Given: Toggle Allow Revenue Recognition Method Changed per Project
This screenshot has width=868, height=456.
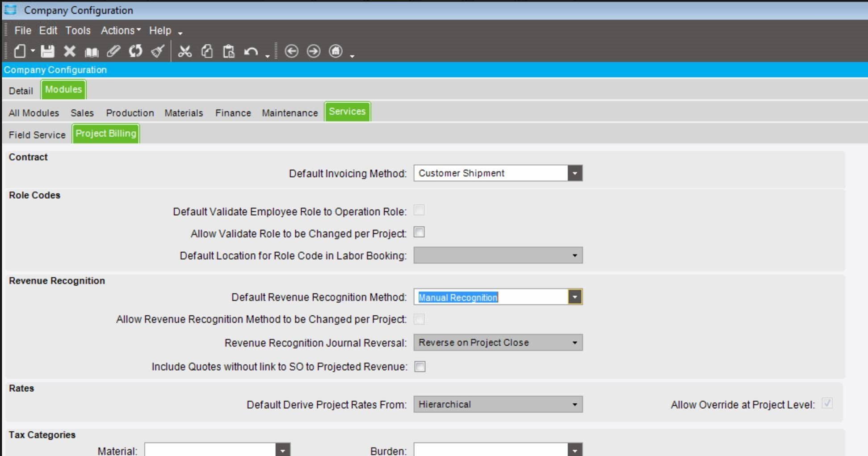Looking at the screenshot, I should (x=419, y=319).
